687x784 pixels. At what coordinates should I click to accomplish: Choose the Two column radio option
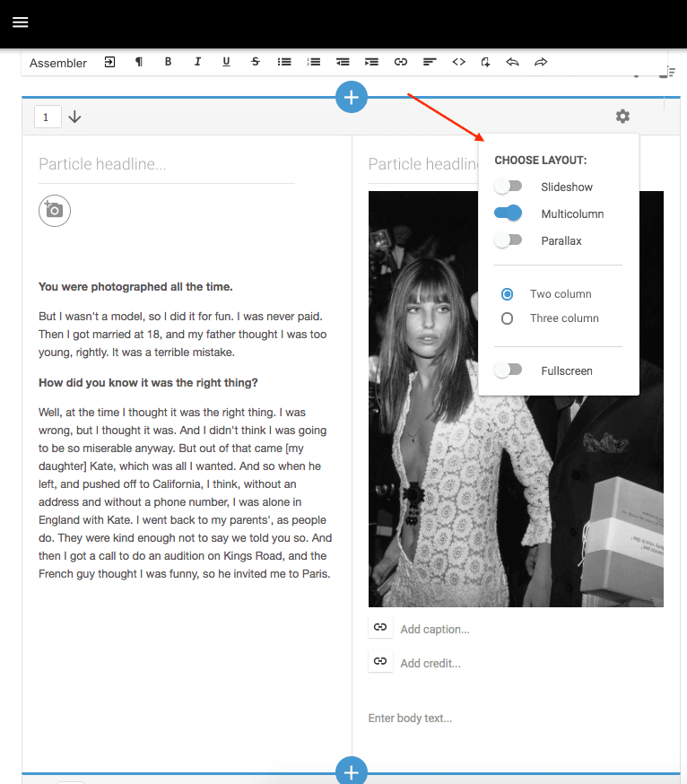point(508,294)
